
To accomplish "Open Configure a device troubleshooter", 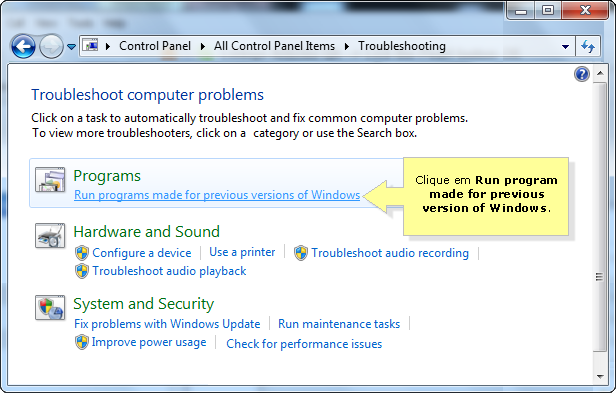I will 142,253.
